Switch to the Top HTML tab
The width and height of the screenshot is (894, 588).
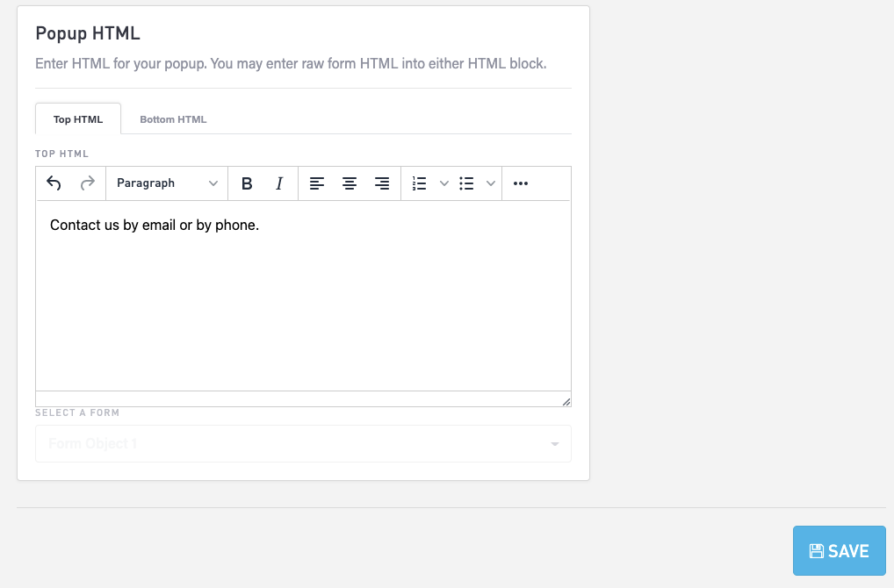click(78, 119)
